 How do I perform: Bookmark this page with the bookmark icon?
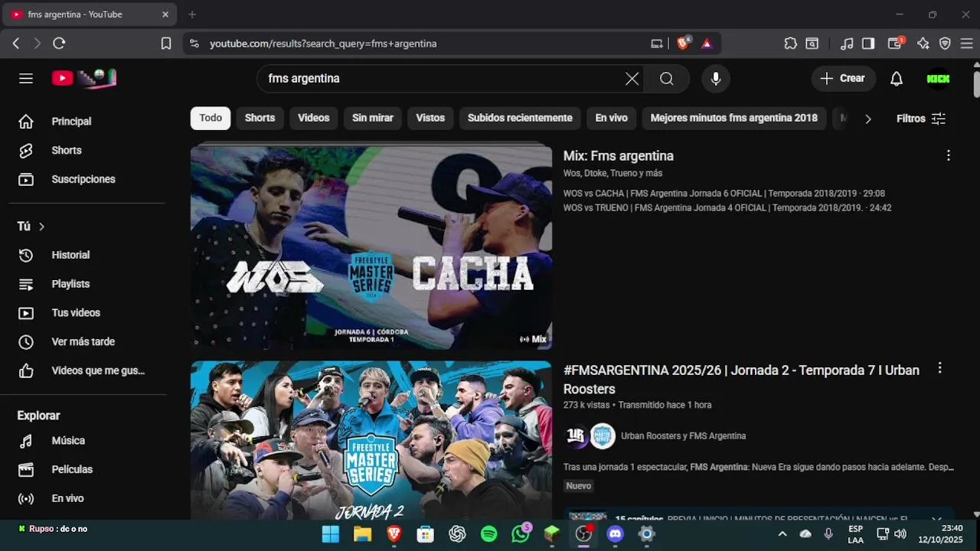(x=166, y=44)
